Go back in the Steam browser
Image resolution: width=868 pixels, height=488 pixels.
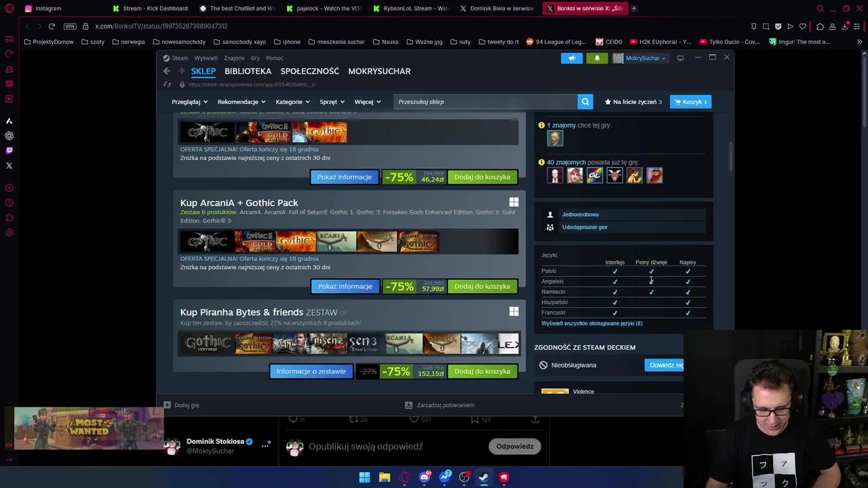[167, 71]
